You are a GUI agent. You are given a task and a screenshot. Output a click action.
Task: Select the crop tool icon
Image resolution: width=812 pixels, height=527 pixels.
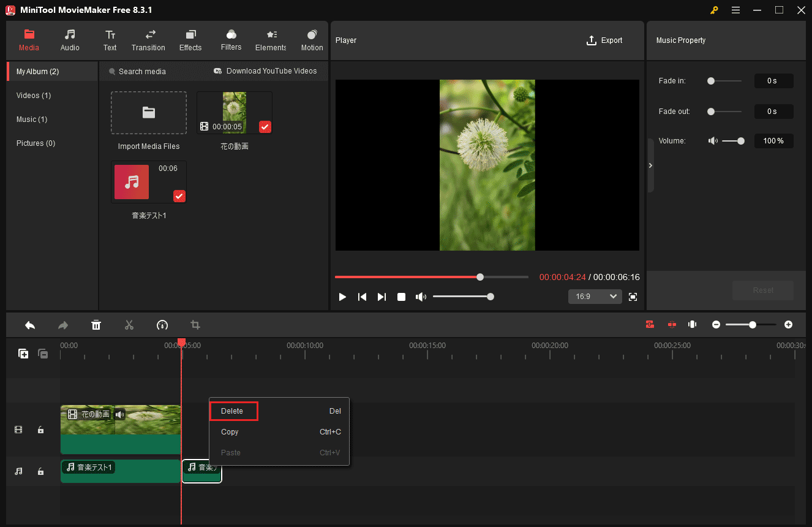pos(195,325)
